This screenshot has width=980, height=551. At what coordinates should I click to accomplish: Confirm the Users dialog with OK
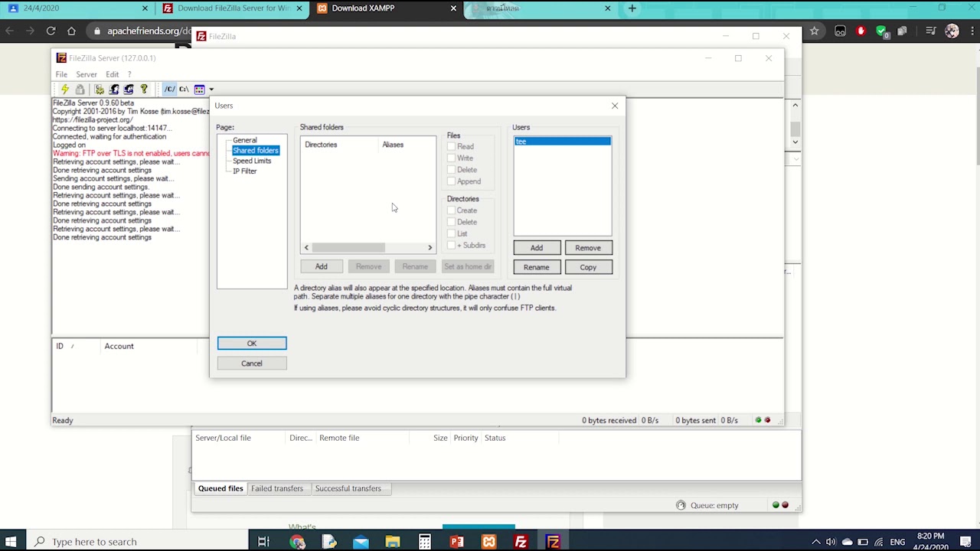pyautogui.click(x=252, y=344)
